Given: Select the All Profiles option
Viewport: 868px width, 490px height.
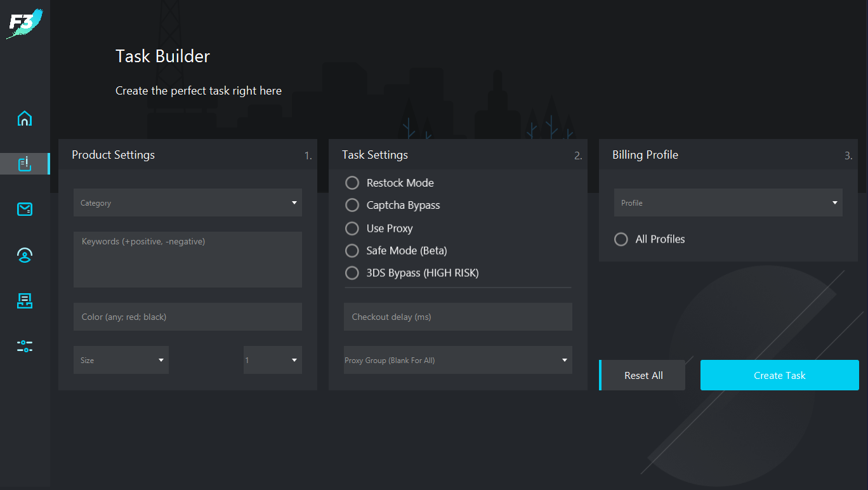Looking at the screenshot, I should (621, 239).
